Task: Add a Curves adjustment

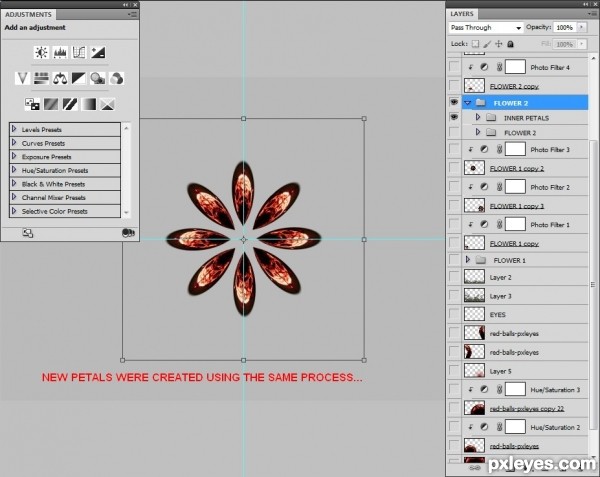Action: [79, 52]
